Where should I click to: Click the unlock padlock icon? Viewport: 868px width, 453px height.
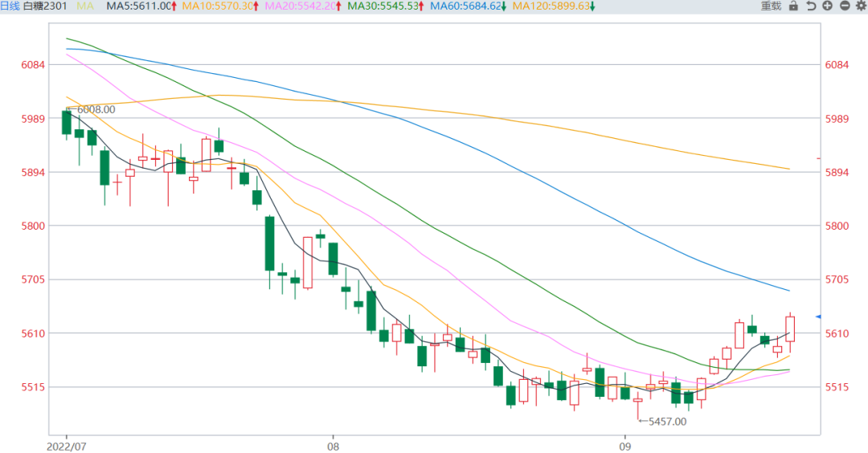(793, 6)
